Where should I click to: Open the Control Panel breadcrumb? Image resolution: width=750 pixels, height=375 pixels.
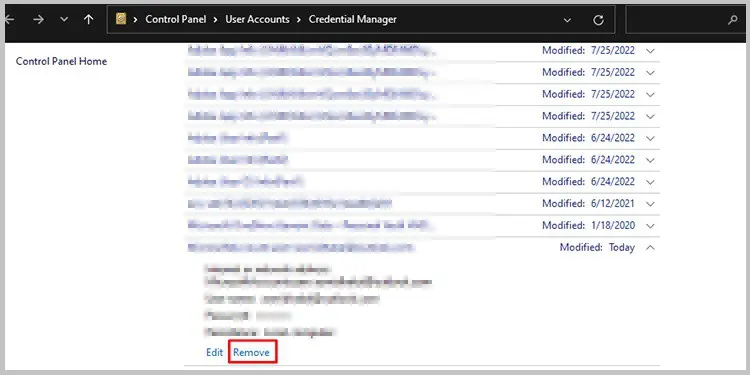(176, 20)
